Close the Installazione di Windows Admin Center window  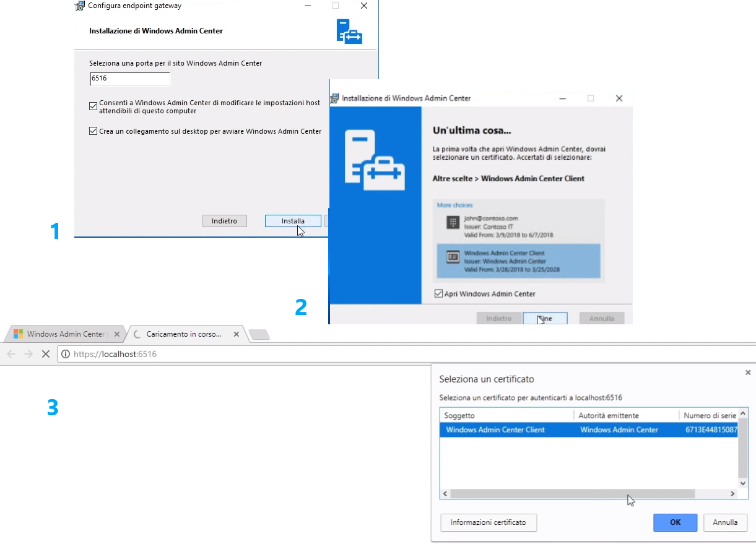pos(619,98)
